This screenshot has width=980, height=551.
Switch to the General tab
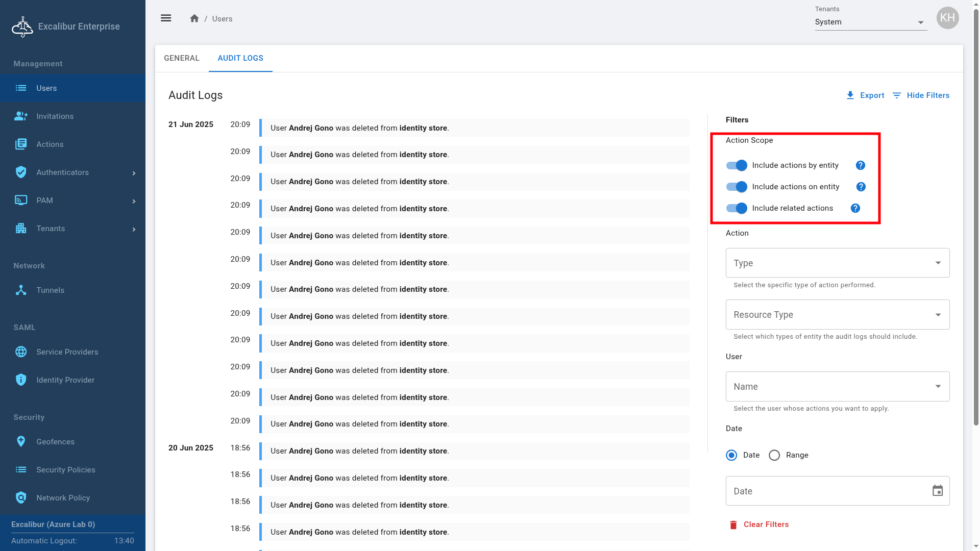[182, 58]
